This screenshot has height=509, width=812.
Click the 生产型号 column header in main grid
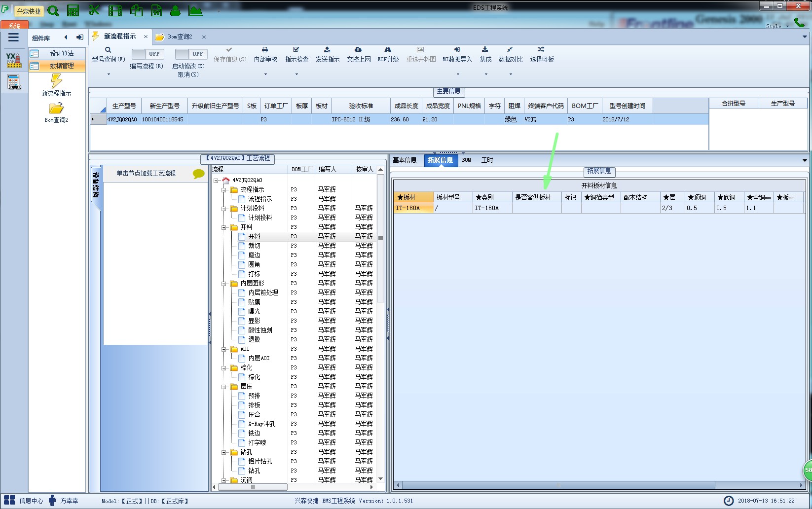point(124,106)
